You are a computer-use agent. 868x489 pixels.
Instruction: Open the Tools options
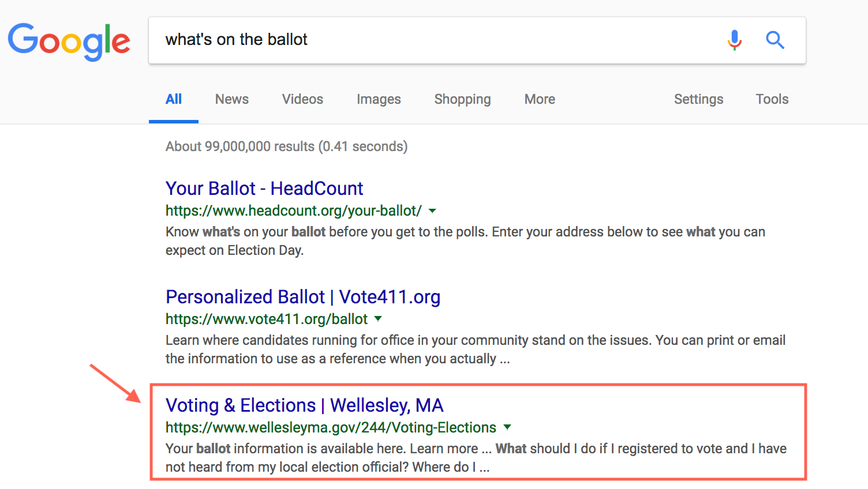772,99
